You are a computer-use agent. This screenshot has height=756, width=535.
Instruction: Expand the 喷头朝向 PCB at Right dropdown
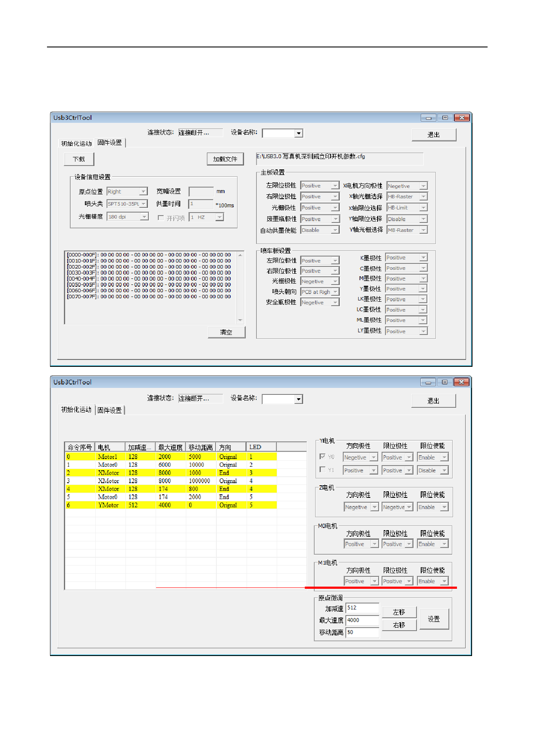320,292
